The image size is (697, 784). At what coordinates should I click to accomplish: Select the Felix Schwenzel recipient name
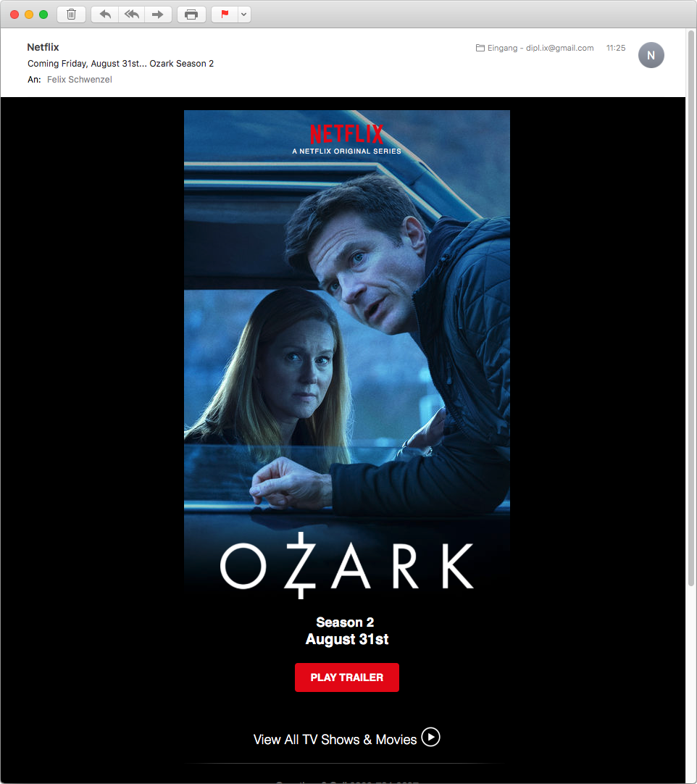(x=80, y=80)
